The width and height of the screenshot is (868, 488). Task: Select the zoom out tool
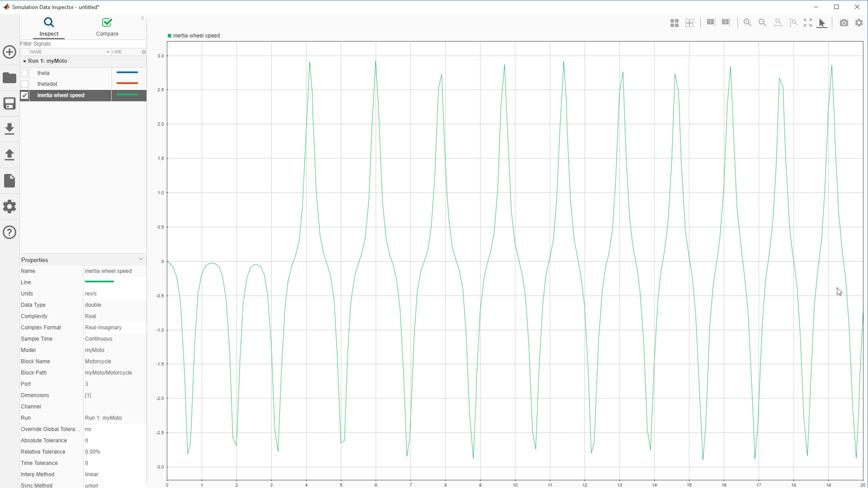click(763, 23)
